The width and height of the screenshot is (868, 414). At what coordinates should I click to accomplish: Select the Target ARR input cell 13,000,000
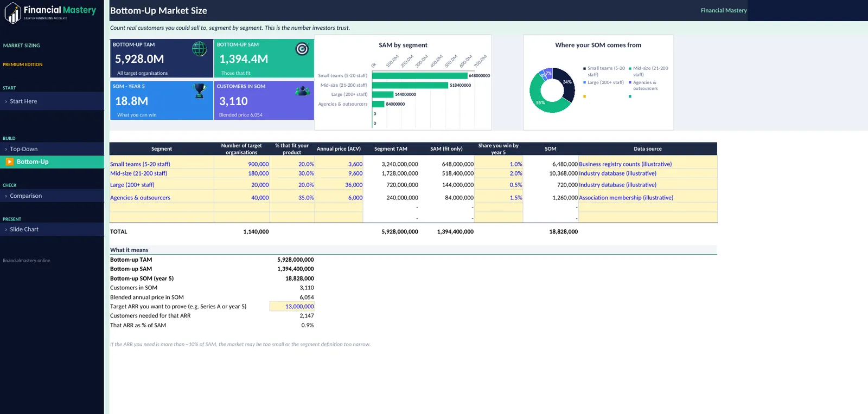pyautogui.click(x=292, y=306)
